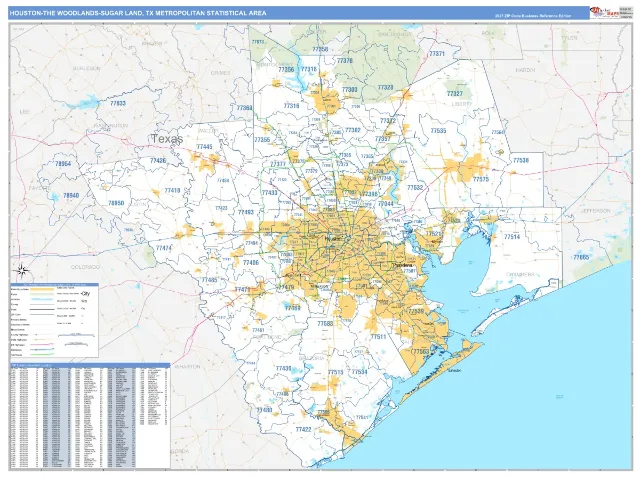Click the COLORADO county label
The image size is (640, 480).
[86, 267]
